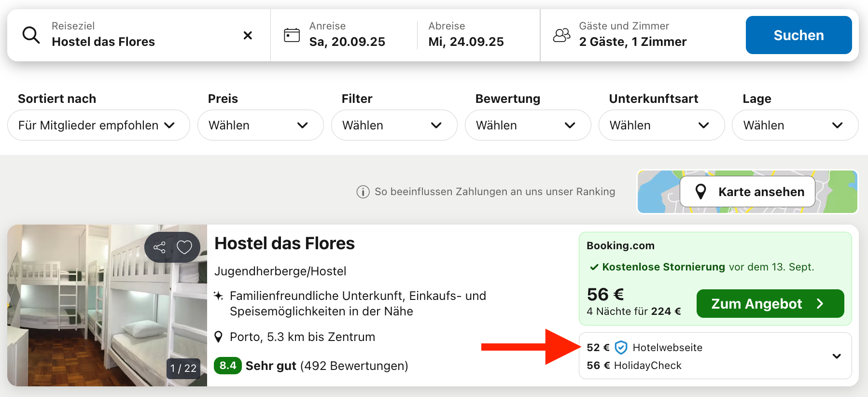Expand more price offers chevron
Screen dimensions: 868x397
point(837,356)
